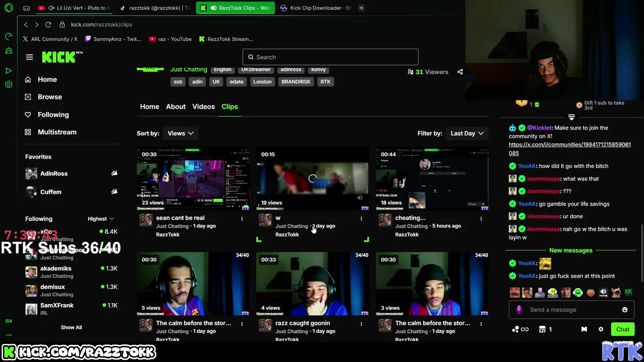This screenshot has height=362, width=644.
Task: Open Browse in the Kick sidebar
Action: [50, 97]
